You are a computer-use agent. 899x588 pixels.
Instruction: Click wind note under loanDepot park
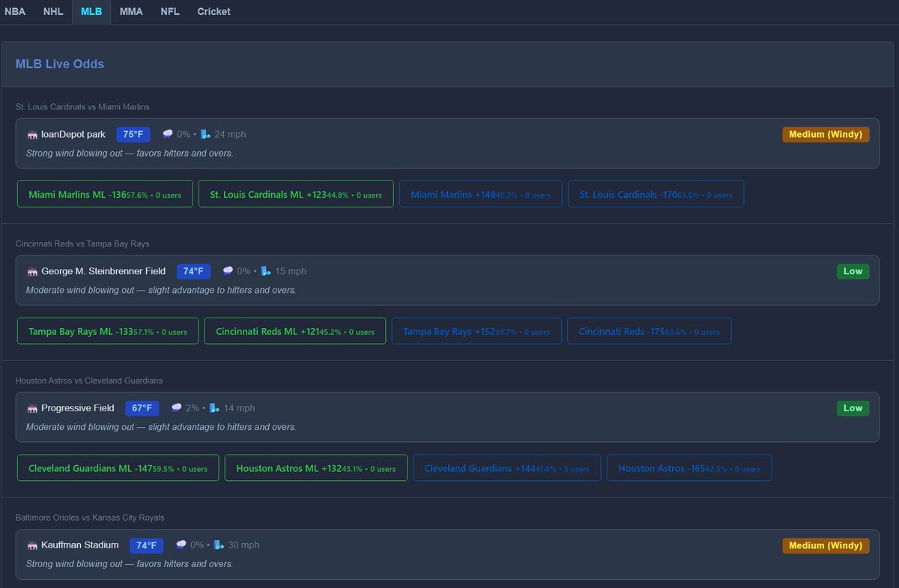tap(130, 154)
